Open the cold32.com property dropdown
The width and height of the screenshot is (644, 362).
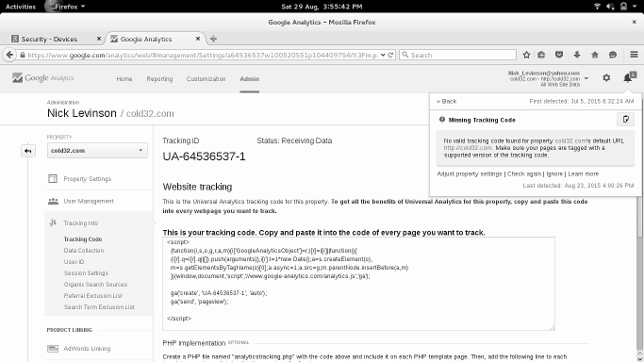97,151
